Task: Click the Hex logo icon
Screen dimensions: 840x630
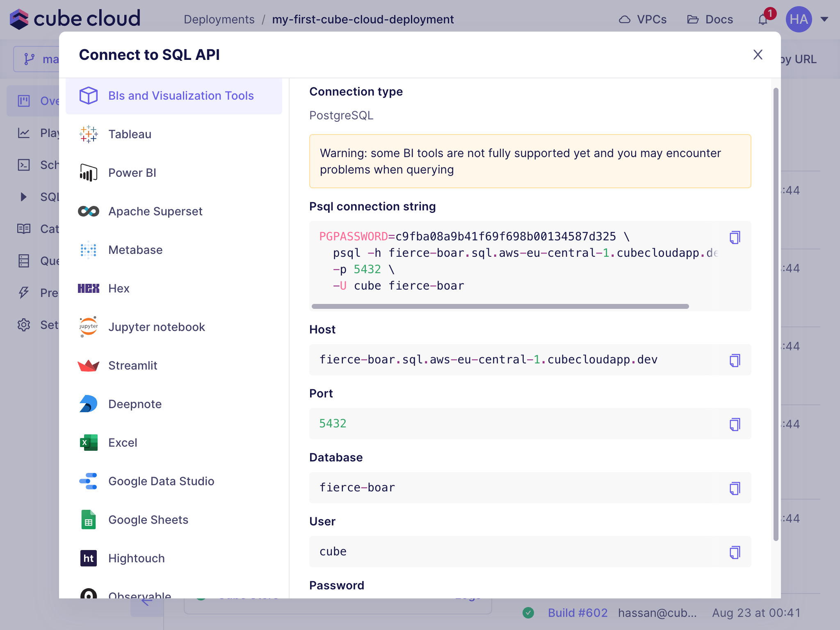Action: [x=89, y=288]
